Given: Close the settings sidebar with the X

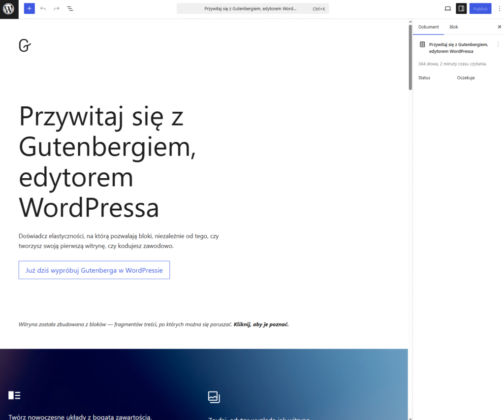Looking at the screenshot, I should click(498, 27).
